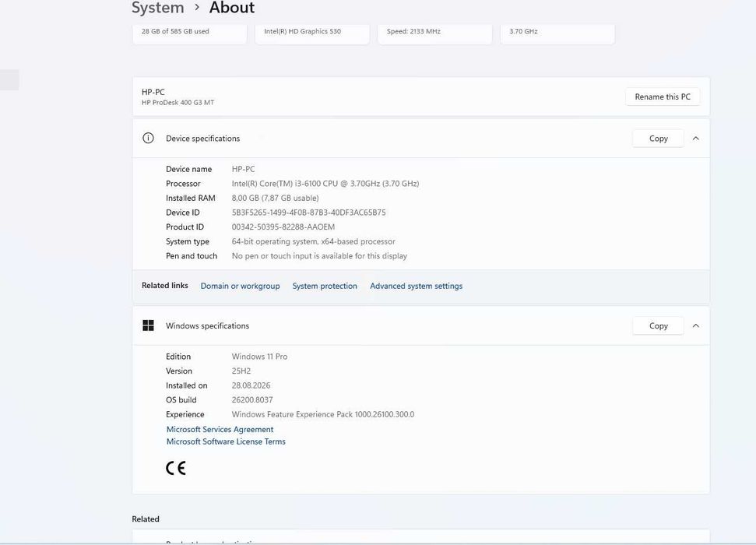
Task: Click the Processor field label
Action: click(183, 183)
